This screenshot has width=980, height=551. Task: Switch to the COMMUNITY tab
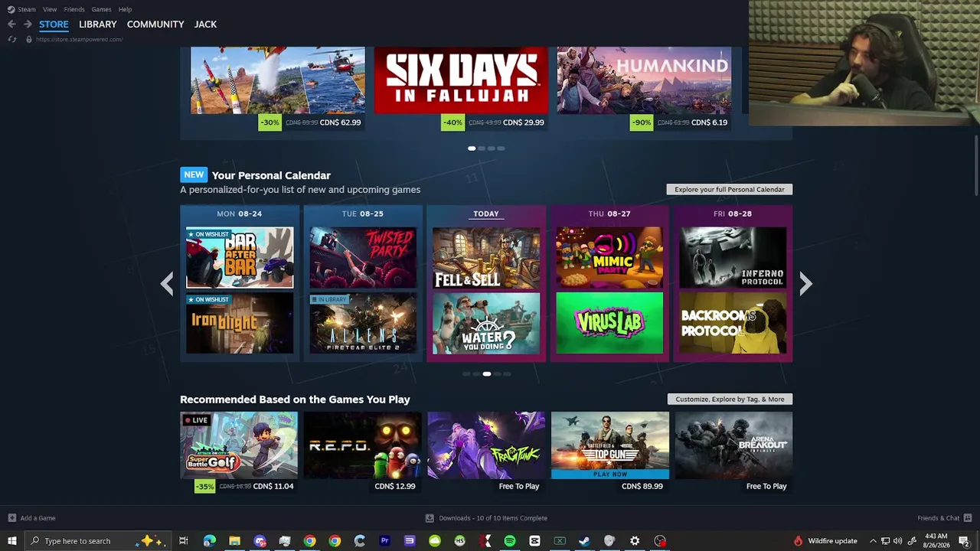click(155, 24)
